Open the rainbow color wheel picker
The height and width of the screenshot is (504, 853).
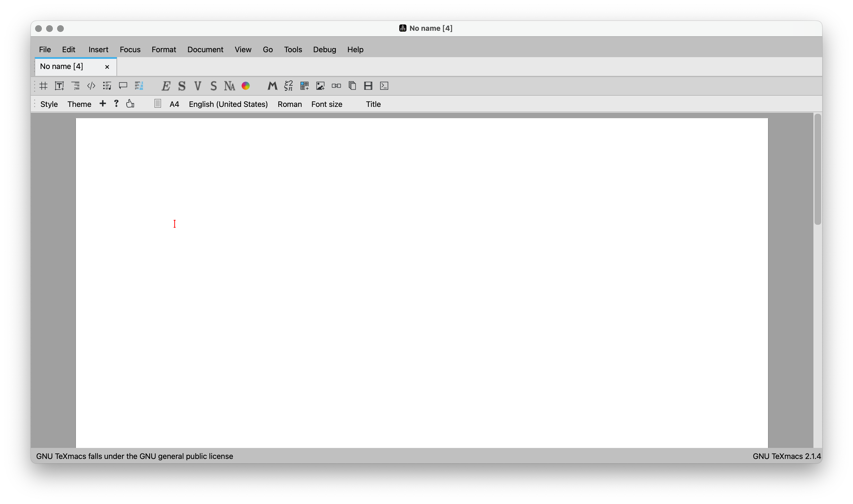click(x=245, y=86)
